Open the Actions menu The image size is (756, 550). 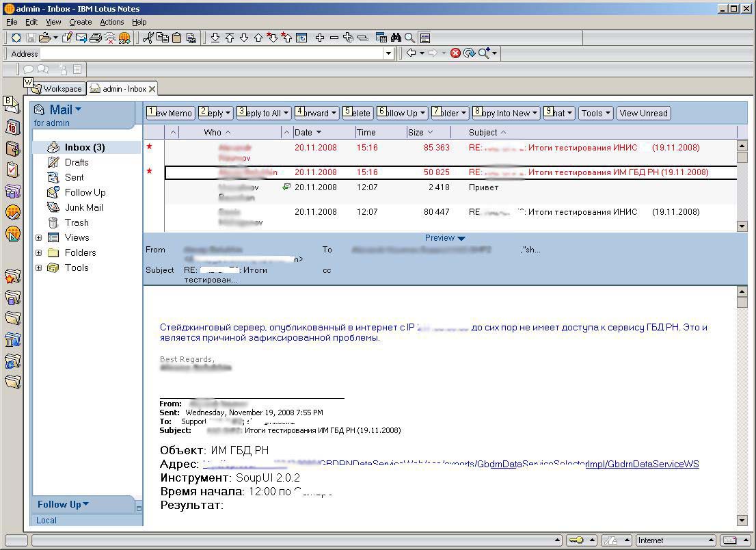pos(112,22)
